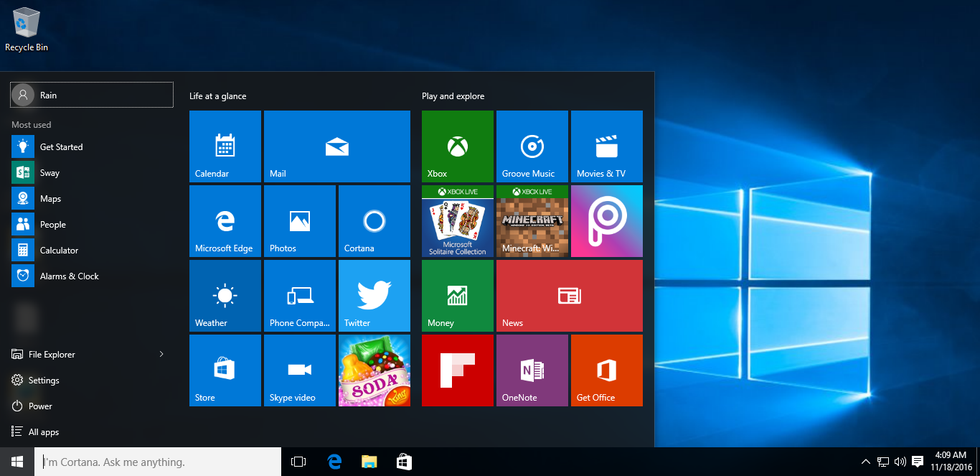
Task: Open File Explorer from the taskbar
Action: tap(369, 462)
